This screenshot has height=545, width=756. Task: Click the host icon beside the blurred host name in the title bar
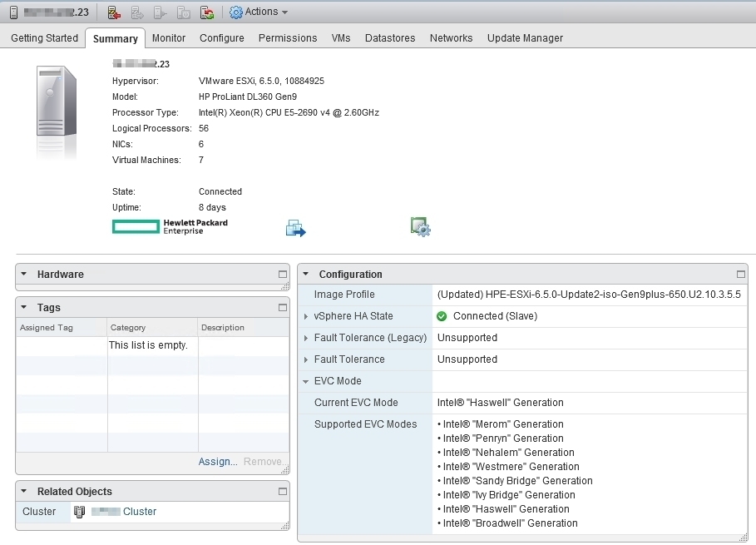pos(13,12)
